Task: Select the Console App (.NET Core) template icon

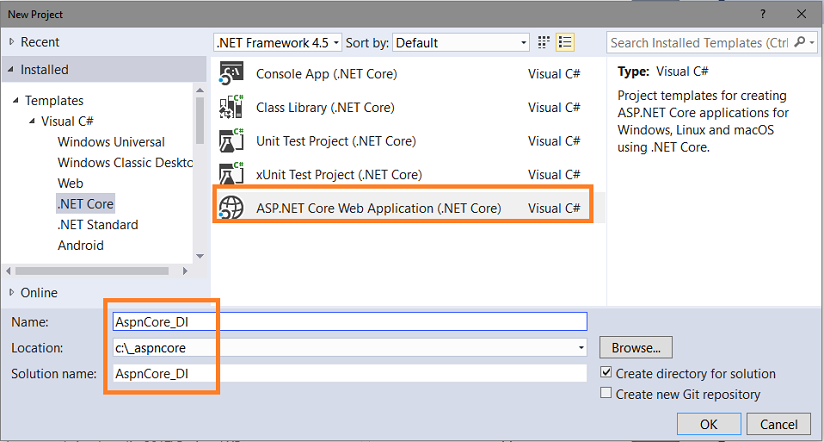Action: pos(231,74)
